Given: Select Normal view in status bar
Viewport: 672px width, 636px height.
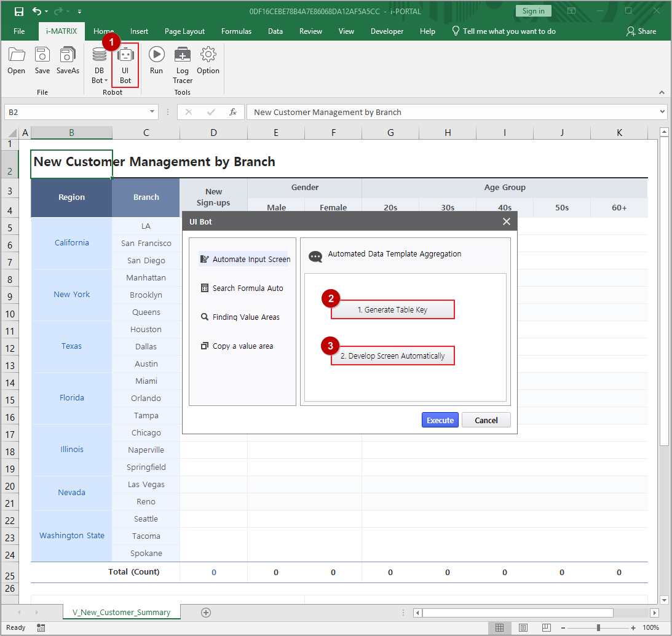Looking at the screenshot, I should 500,627.
